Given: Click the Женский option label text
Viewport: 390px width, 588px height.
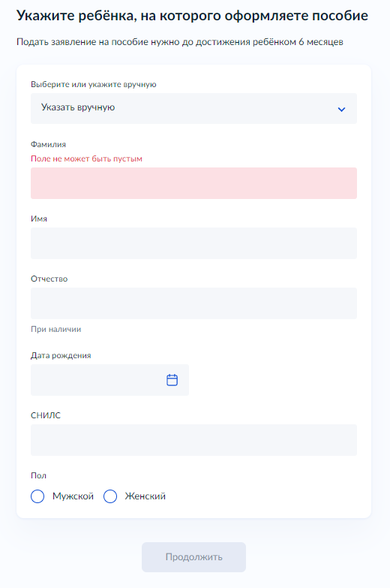Looking at the screenshot, I should point(145,496).
